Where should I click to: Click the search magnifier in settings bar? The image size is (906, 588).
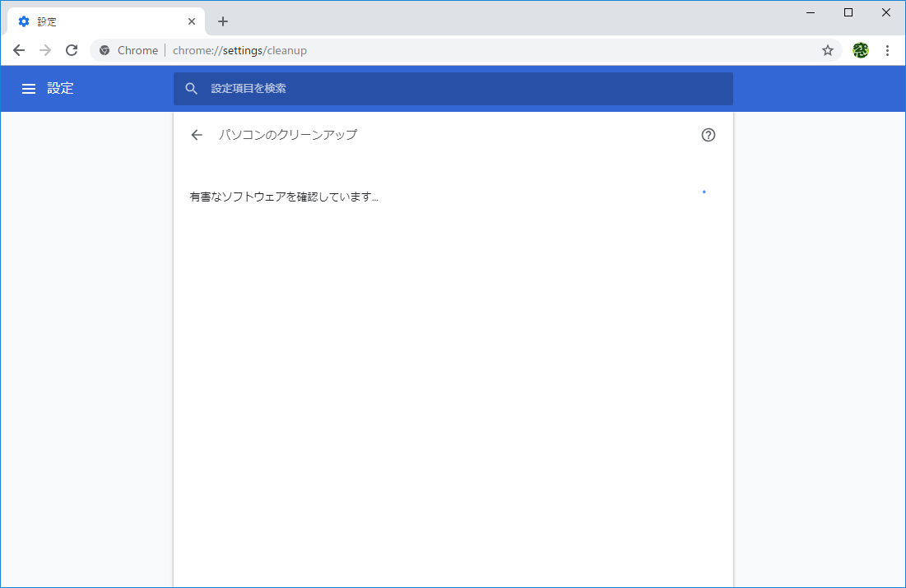coord(192,88)
